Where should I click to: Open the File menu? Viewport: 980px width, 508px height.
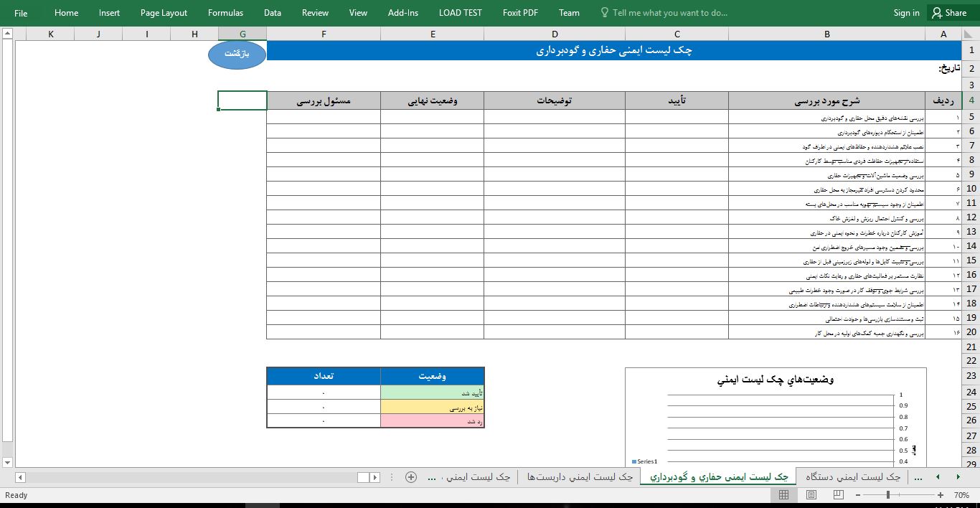[x=21, y=13]
